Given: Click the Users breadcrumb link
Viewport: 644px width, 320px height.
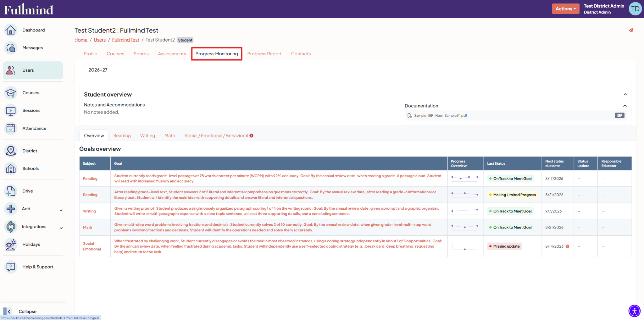Looking at the screenshot, I should point(100,40).
